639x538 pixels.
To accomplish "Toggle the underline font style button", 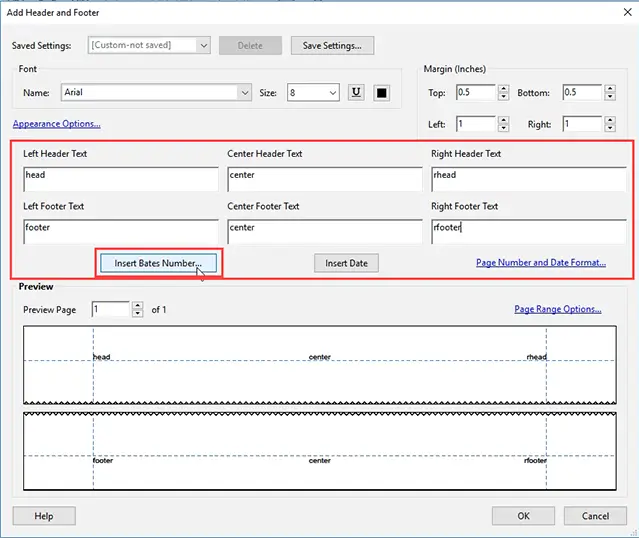I will 356,93.
